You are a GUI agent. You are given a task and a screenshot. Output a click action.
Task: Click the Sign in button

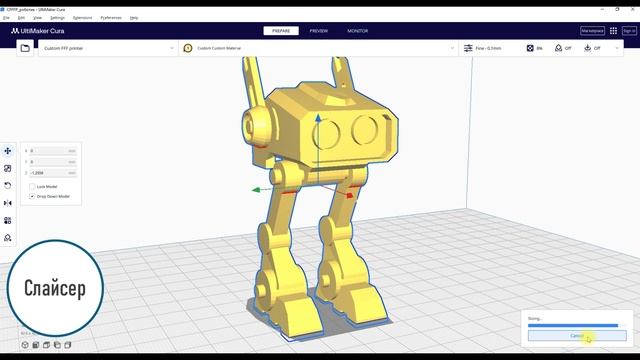(x=629, y=31)
